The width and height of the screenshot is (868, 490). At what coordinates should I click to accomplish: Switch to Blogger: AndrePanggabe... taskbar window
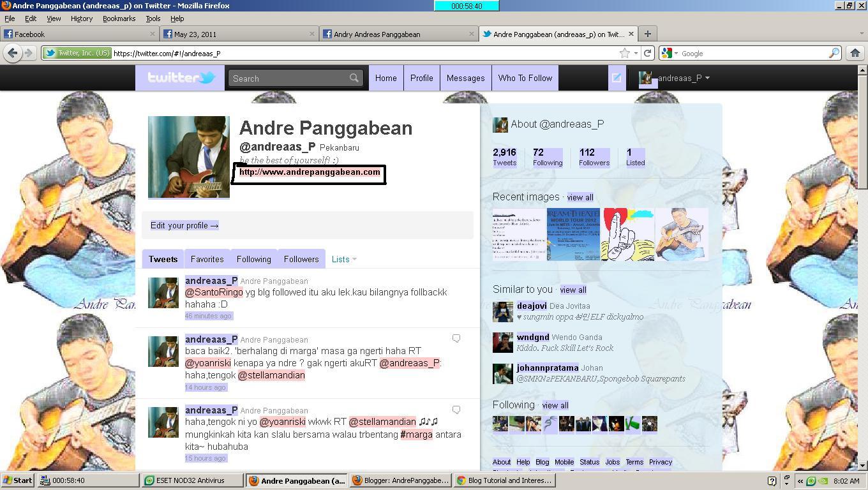pyautogui.click(x=401, y=480)
